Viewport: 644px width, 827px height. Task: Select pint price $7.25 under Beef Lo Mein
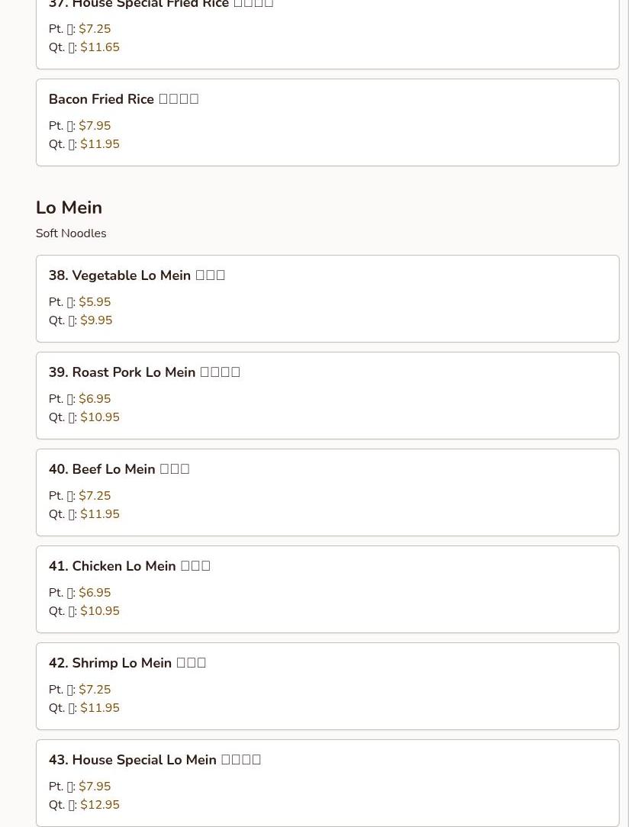point(95,496)
